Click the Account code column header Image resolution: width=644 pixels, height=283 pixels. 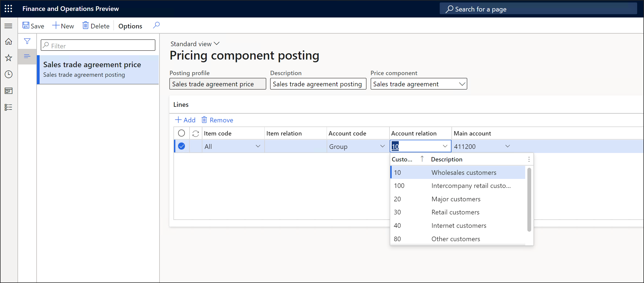358,133
